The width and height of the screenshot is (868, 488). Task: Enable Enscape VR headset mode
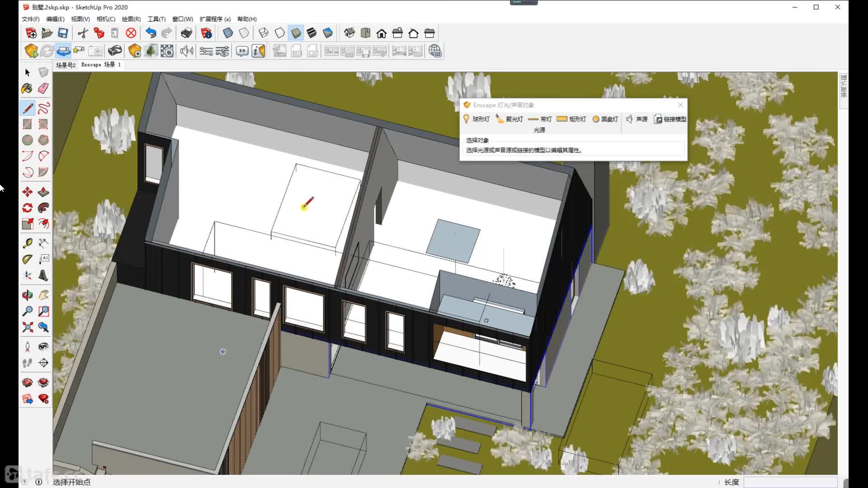115,51
